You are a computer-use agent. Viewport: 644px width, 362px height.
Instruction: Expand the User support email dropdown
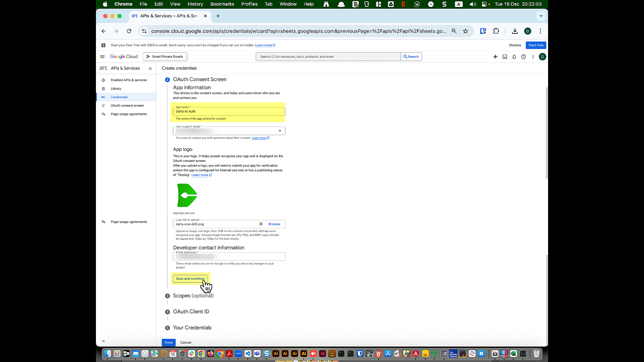pos(280,131)
